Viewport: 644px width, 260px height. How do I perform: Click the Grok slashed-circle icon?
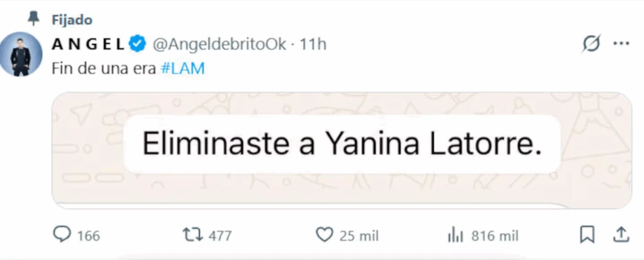(591, 43)
